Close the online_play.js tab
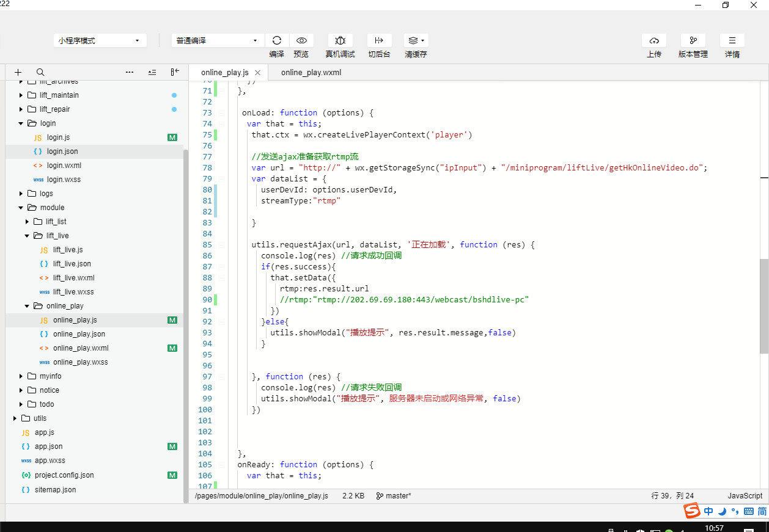Image resolution: width=769 pixels, height=532 pixels. (257, 73)
